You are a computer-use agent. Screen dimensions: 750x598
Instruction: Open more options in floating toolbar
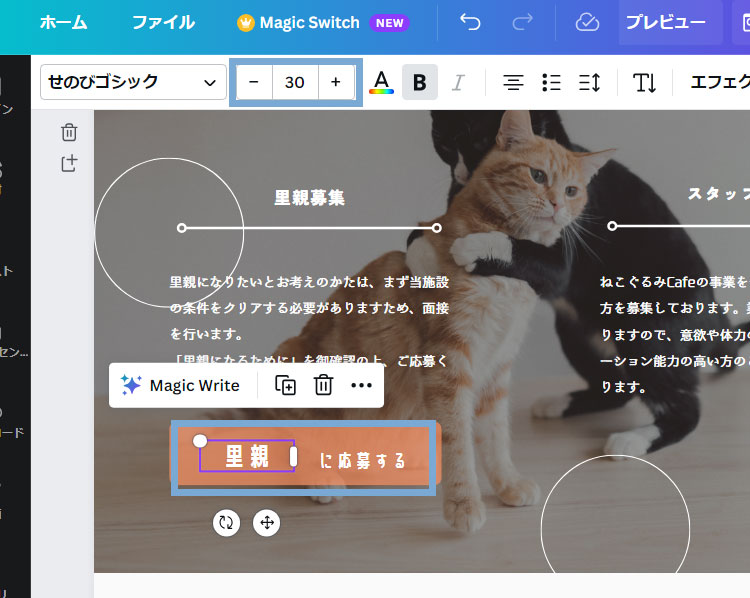point(361,385)
